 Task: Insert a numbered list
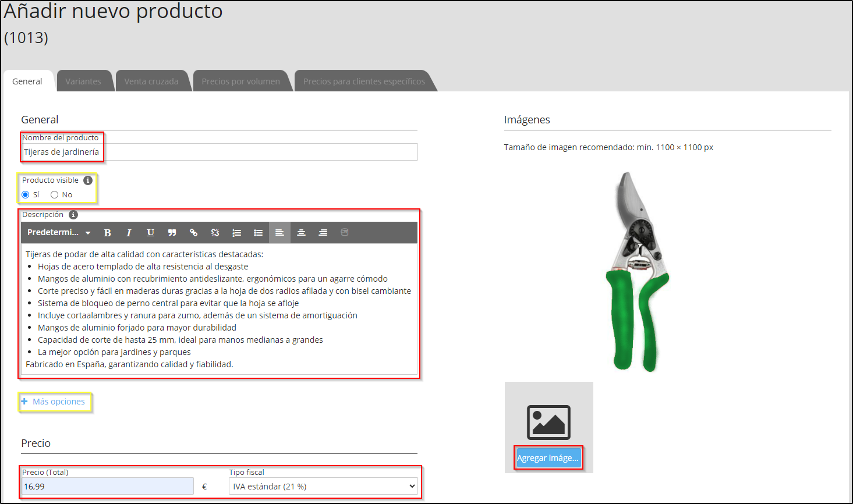tap(236, 233)
